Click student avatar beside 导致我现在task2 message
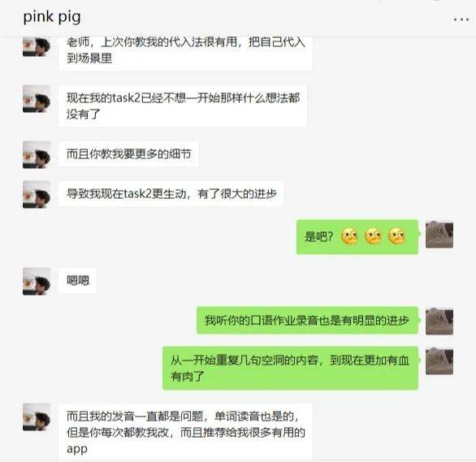The width and height of the screenshot is (476, 462). tap(37, 194)
